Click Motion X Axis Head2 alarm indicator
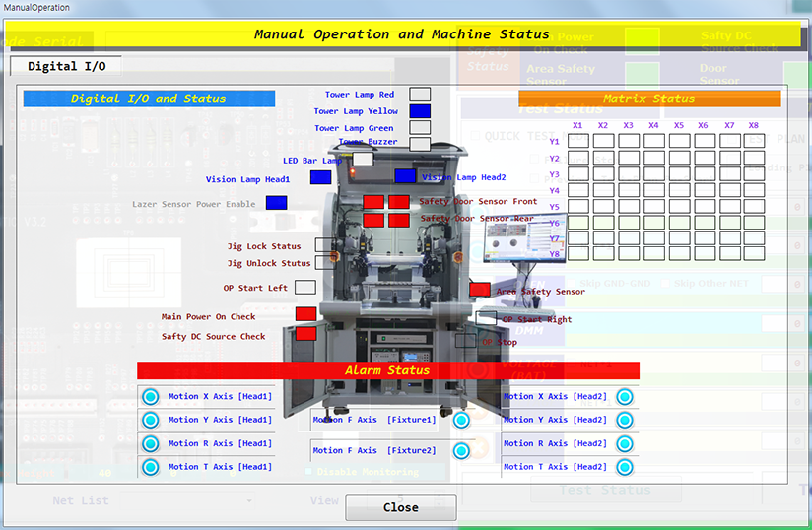The width and height of the screenshot is (812, 530). [624, 397]
